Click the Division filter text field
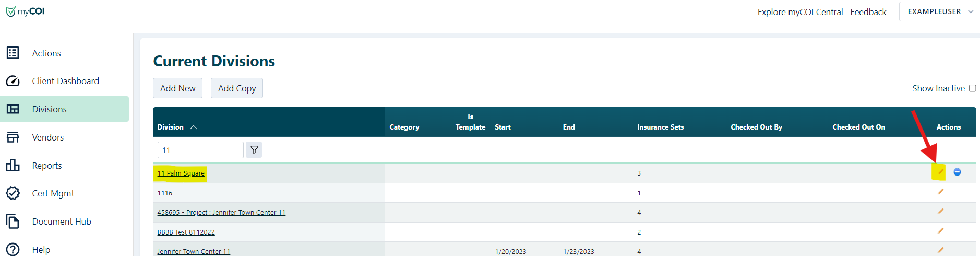This screenshot has width=980, height=256. click(x=200, y=150)
